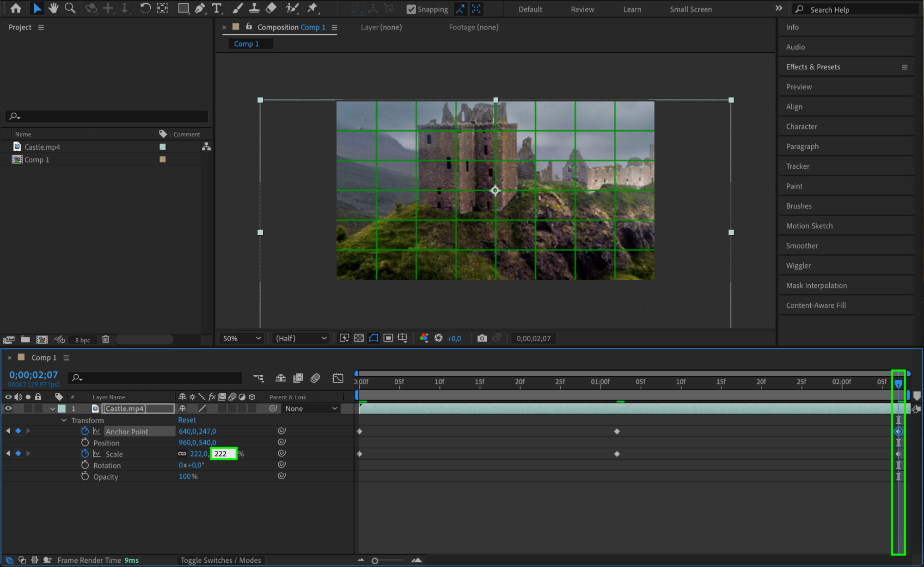Hide the Castle.mp4 layer video
924x567 pixels.
pos(8,408)
